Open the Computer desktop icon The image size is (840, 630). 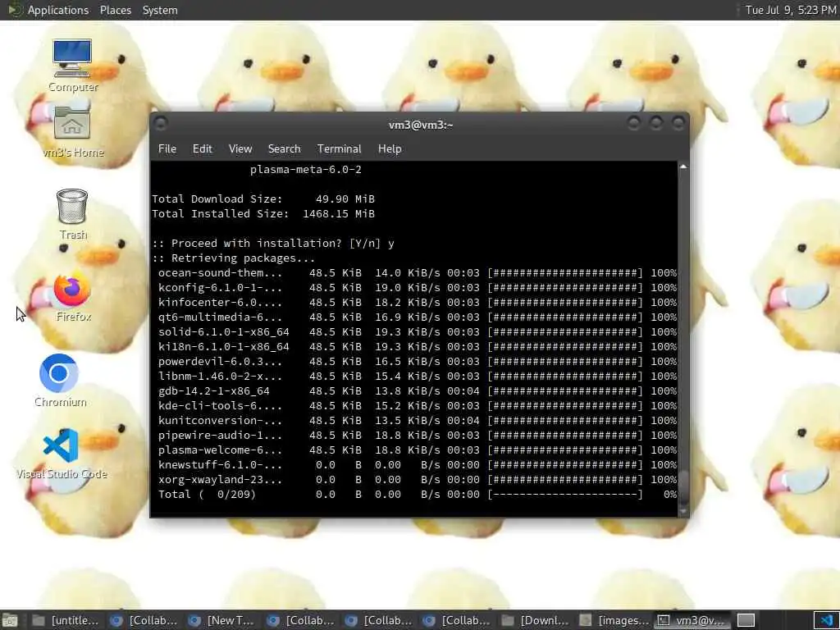pyautogui.click(x=72, y=66)
